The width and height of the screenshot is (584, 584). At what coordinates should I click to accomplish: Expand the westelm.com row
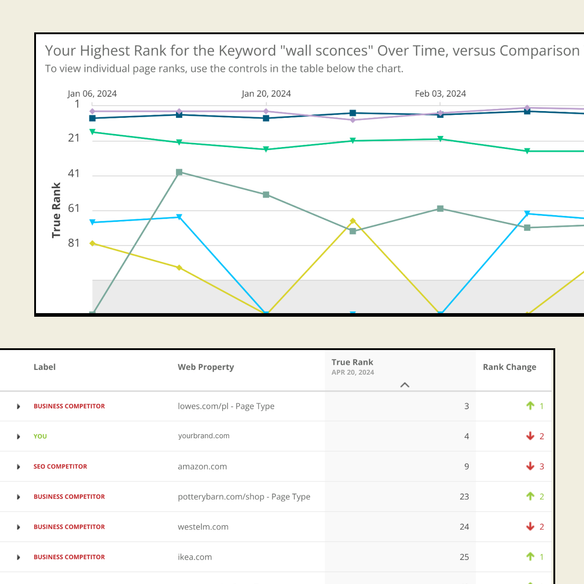click(18, 527)
